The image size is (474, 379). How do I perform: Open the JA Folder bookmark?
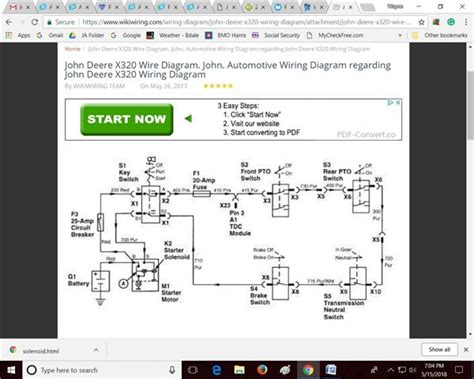pyautogui.click(x=87, y=35)
